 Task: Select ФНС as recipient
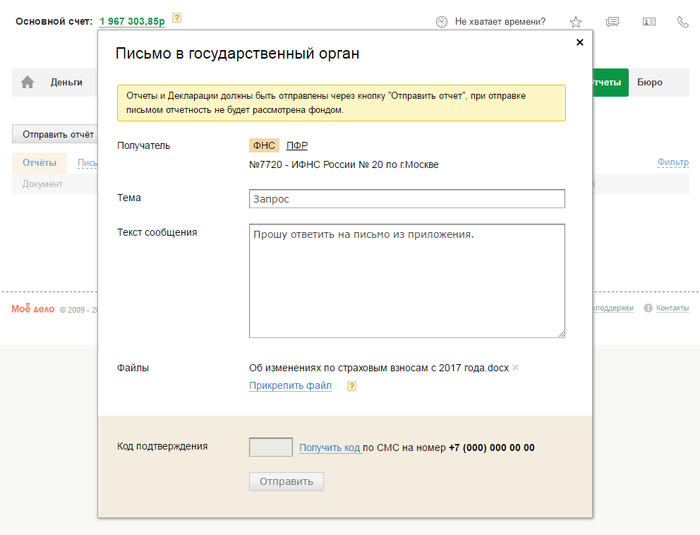pyautogui.click(x=264, y=146)
